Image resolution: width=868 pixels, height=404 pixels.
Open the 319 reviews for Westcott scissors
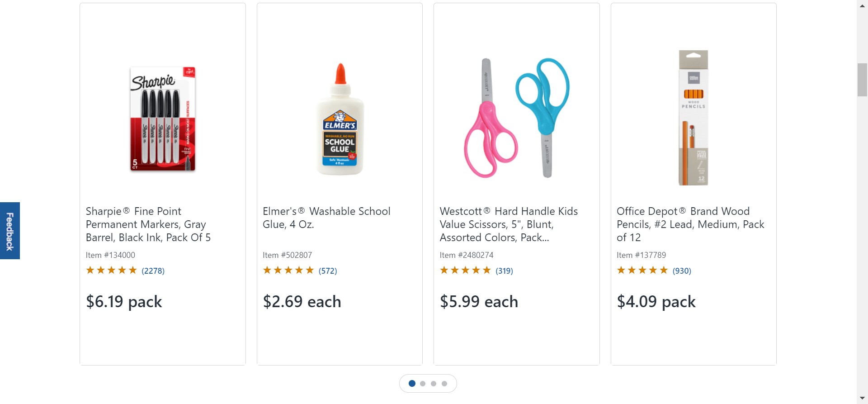click(504, 271)
